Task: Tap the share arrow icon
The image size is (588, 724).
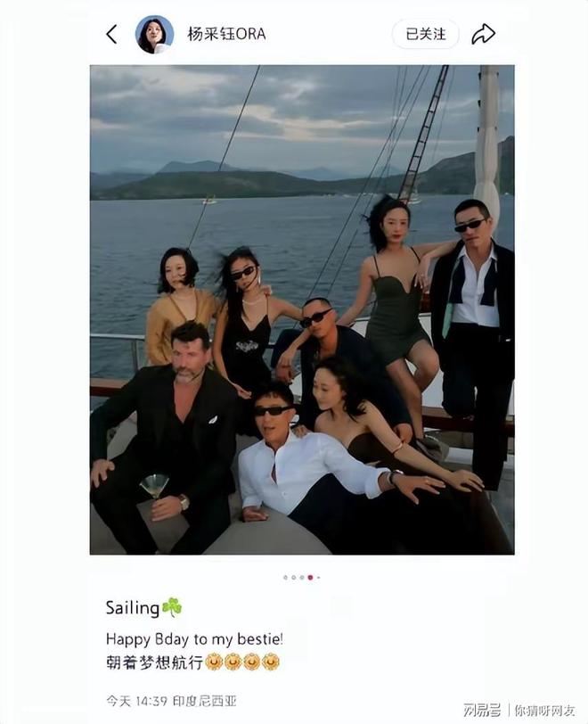Action: click(483, 34)
